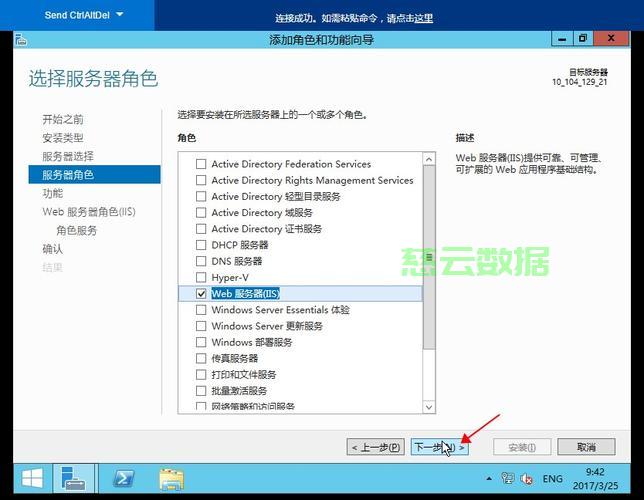Check Active Directory 域服务

pyautogui.click(x=201, y=212)
